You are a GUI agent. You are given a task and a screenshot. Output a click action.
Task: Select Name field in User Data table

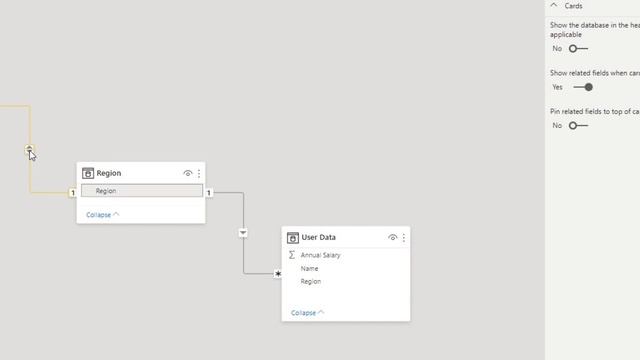pyautogui.click(x=309, y=269)
